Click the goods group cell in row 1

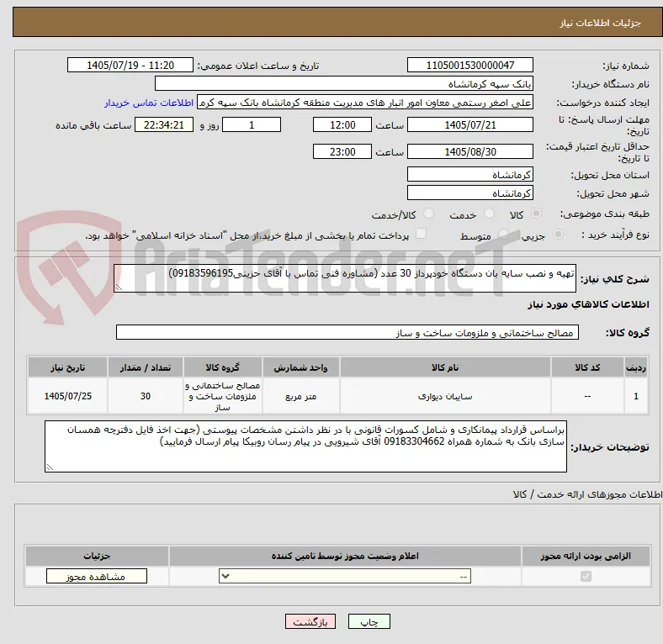223,396
